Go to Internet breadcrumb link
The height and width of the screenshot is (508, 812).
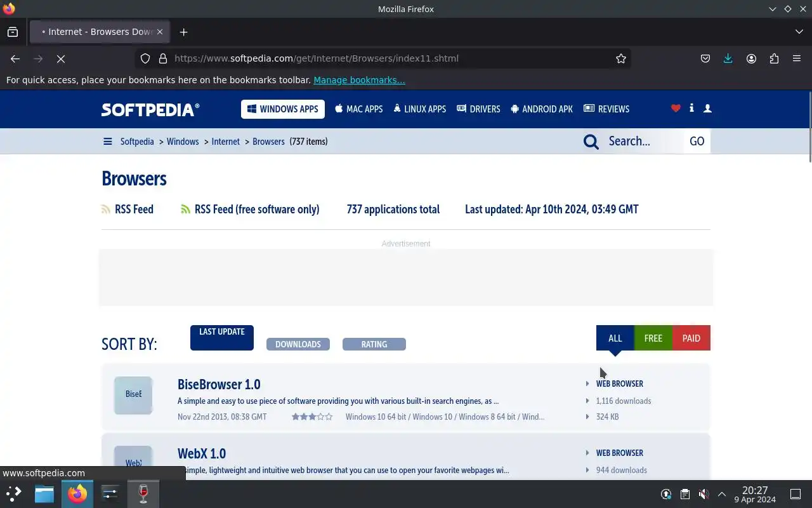(226, 142)
